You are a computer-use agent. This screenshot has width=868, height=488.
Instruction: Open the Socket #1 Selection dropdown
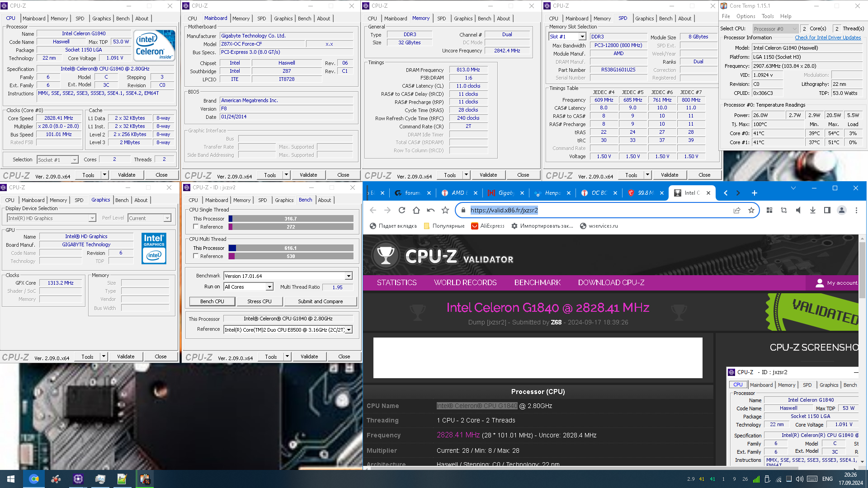coord(57,160)
